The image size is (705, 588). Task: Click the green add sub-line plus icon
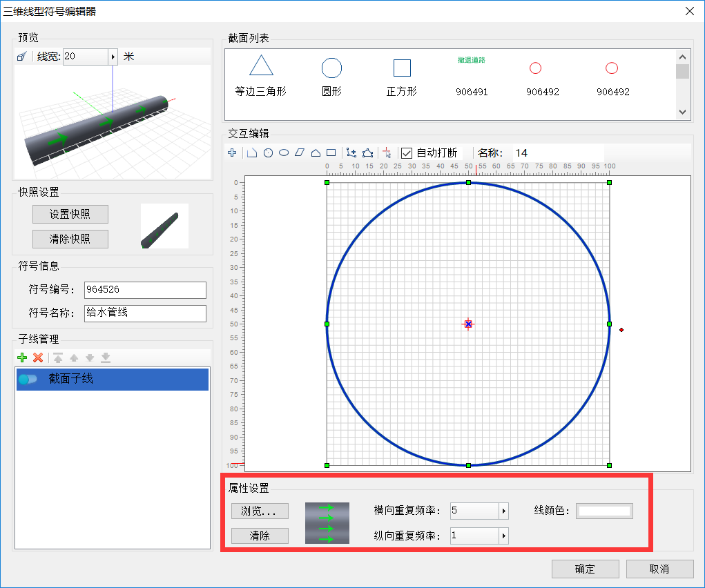tap(22, 357)
